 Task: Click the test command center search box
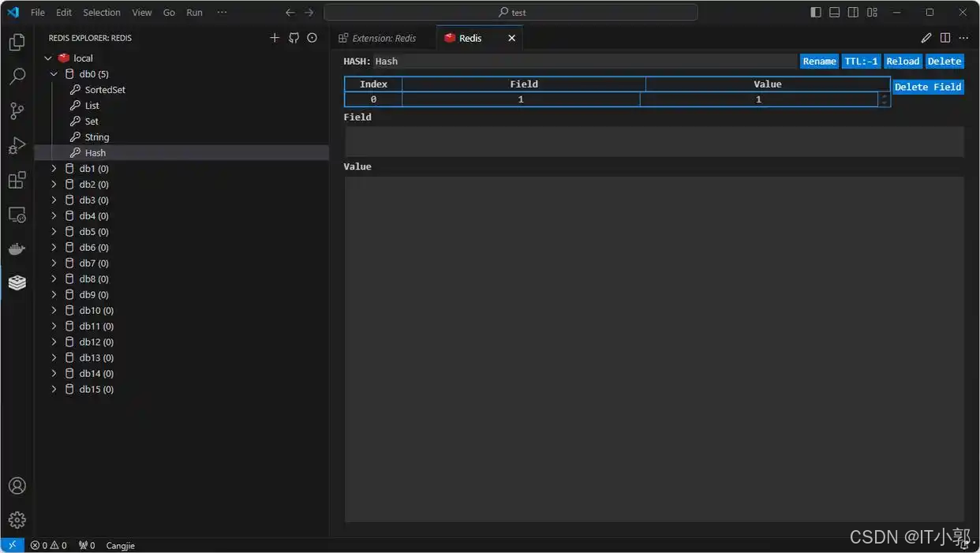[511, 13]
